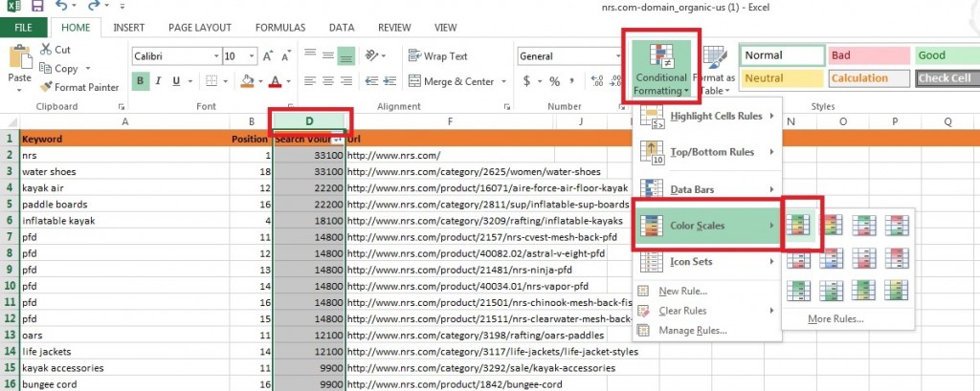Click the Redo arrow icon
980x391 pixels.
94,7
